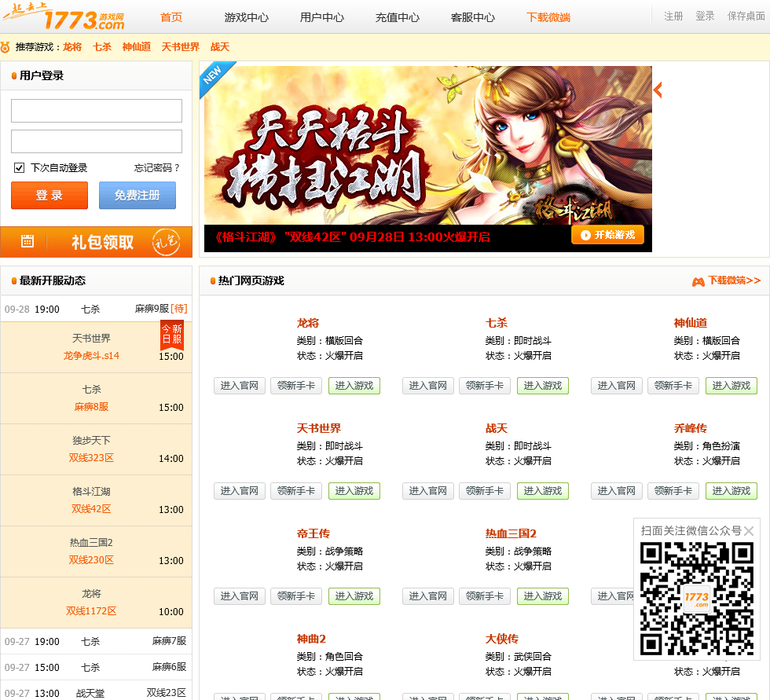Click 进入官网 for 帝王传
770x700 pixels.
pyautogui.click(x=239, y=596)
